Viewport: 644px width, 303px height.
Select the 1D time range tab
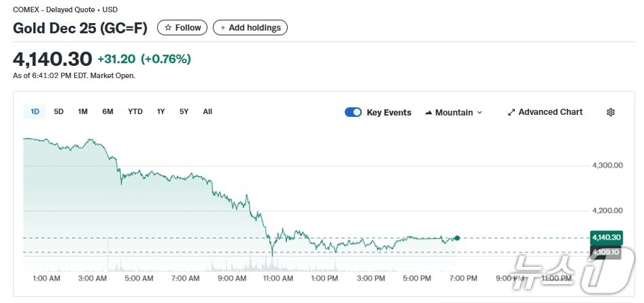click(35, 111)
